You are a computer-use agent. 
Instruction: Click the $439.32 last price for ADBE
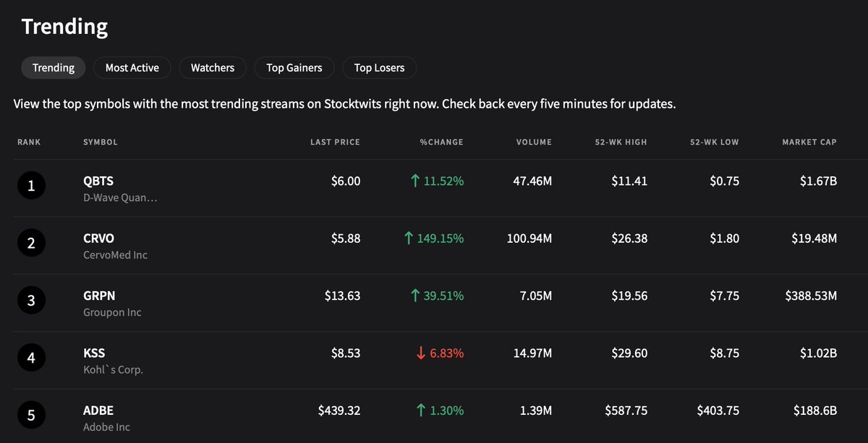click(339, 410)
